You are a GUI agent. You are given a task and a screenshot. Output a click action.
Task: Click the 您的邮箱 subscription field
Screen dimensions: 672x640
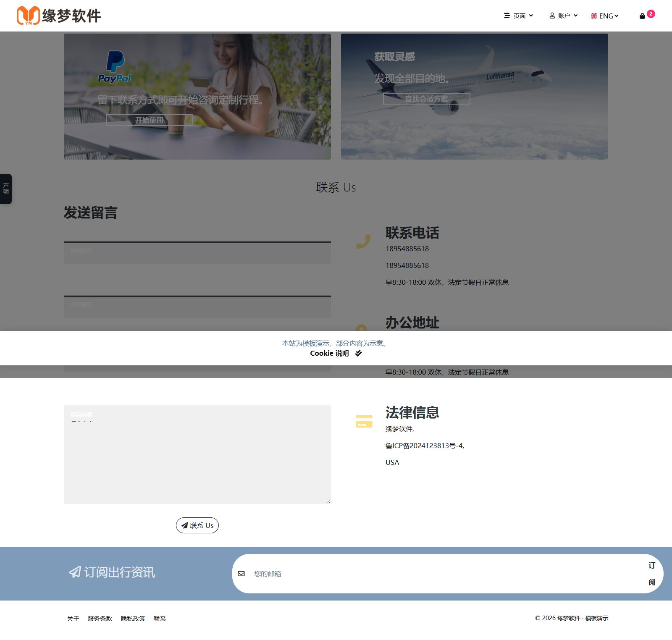[445, 574]
